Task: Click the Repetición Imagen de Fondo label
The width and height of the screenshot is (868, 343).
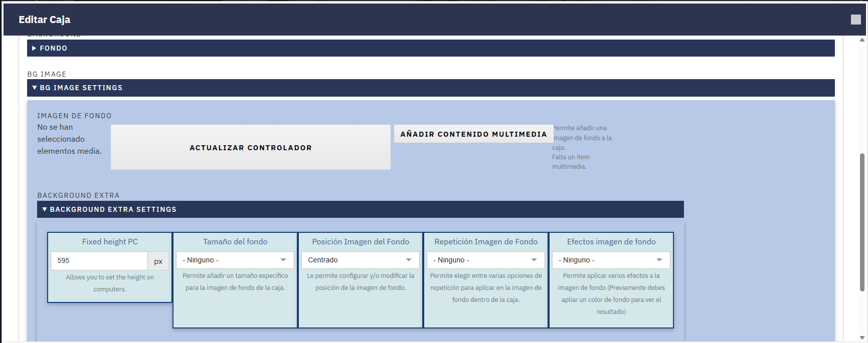Action: [486, 241]
